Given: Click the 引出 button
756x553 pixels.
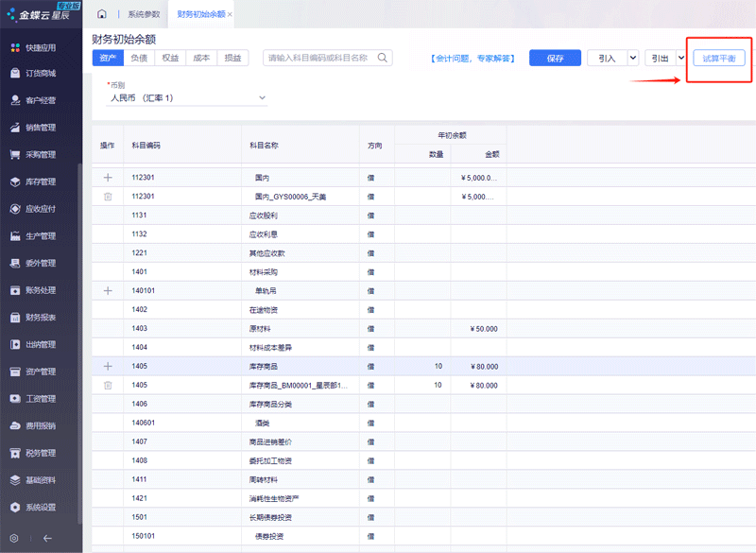Looking at the screenshot, I should click(x=660, y=58).
